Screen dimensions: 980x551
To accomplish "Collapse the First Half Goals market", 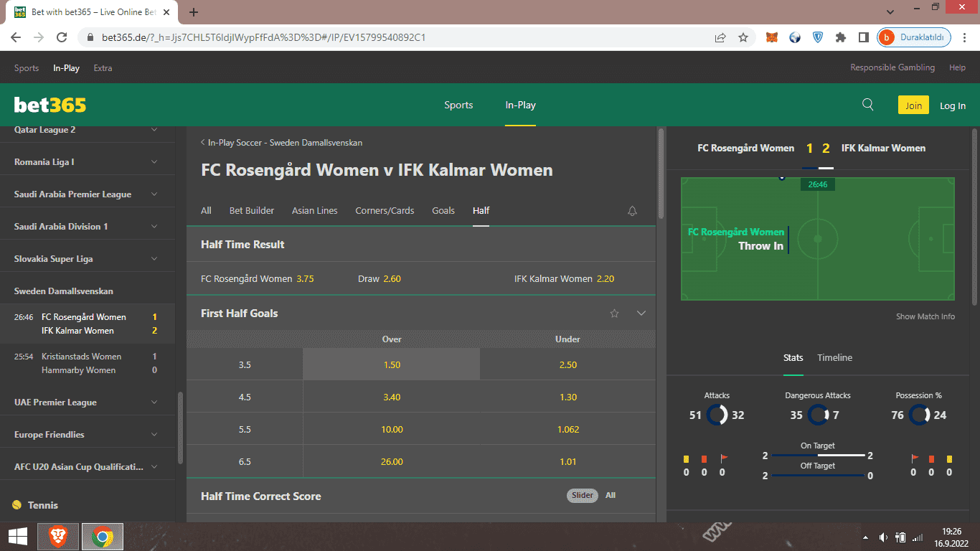I will coord(641,314).
